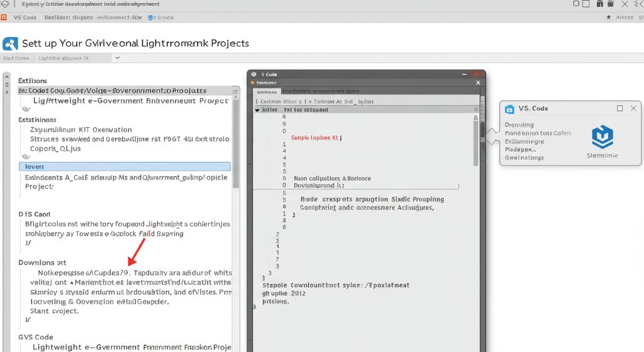Click the star icon in top-right toolbar
Screen dimensions: 644x352
click(608, 17)
